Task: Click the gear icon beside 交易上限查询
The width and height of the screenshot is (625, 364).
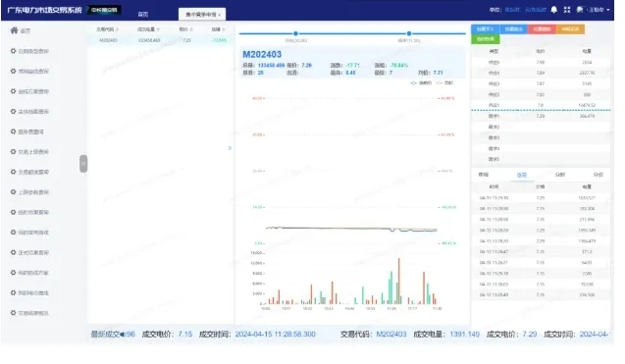Action: point(13,151)
